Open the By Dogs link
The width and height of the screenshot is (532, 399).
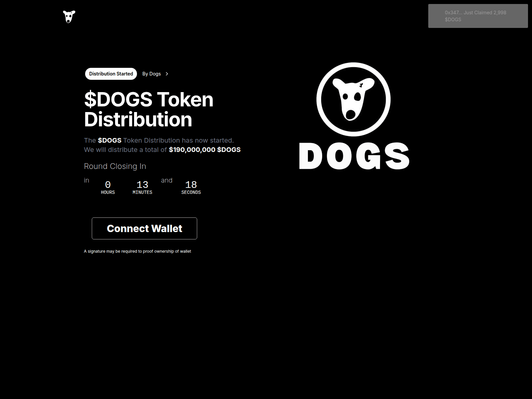(152, 74)
